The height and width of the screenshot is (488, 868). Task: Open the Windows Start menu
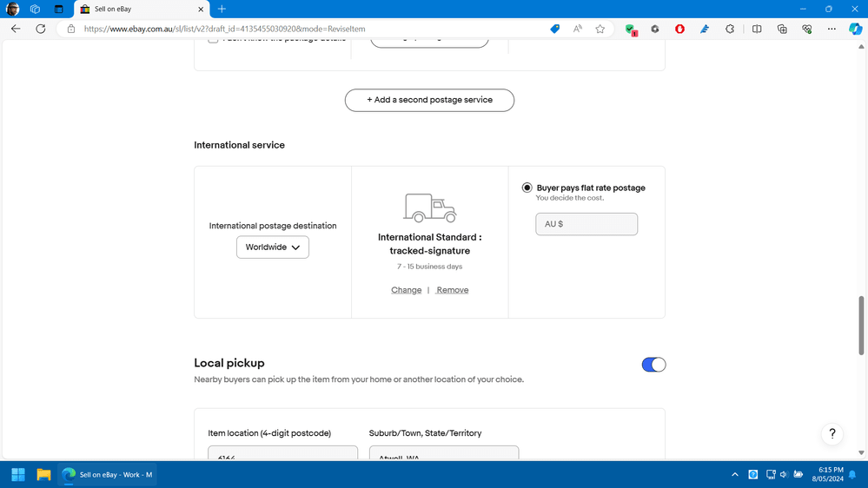[x=18, y=475]
